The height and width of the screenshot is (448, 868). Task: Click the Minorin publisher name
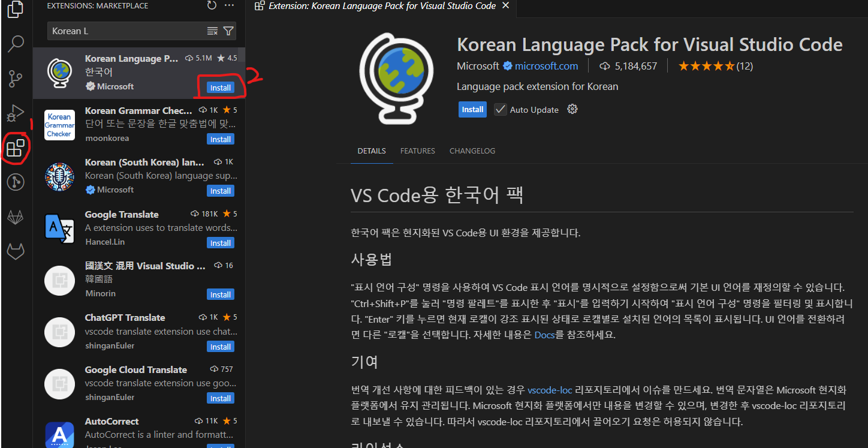click(100, 293)
